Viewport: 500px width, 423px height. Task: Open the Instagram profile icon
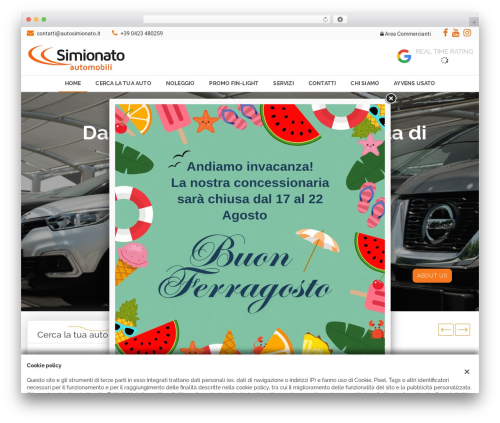click(x=467, y=33)
